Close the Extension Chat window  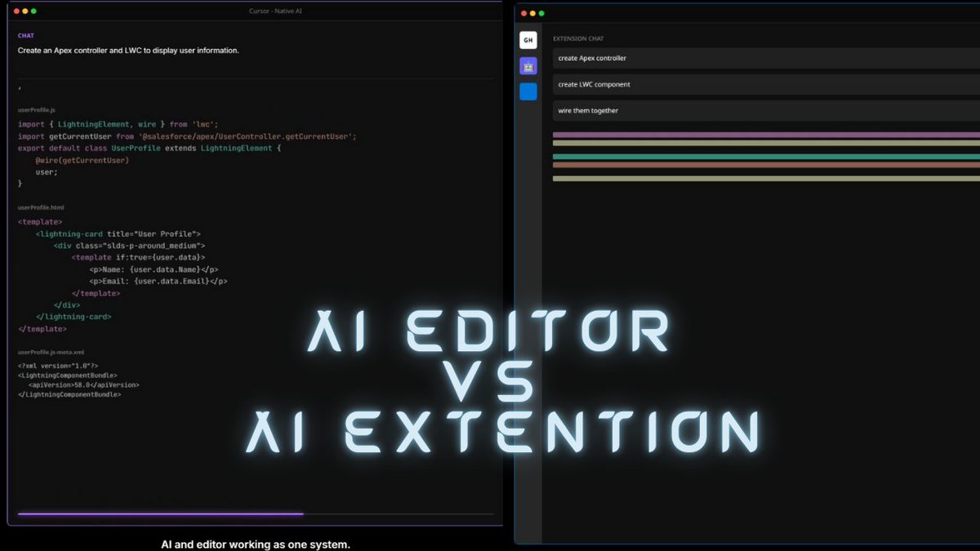point(523,13)
